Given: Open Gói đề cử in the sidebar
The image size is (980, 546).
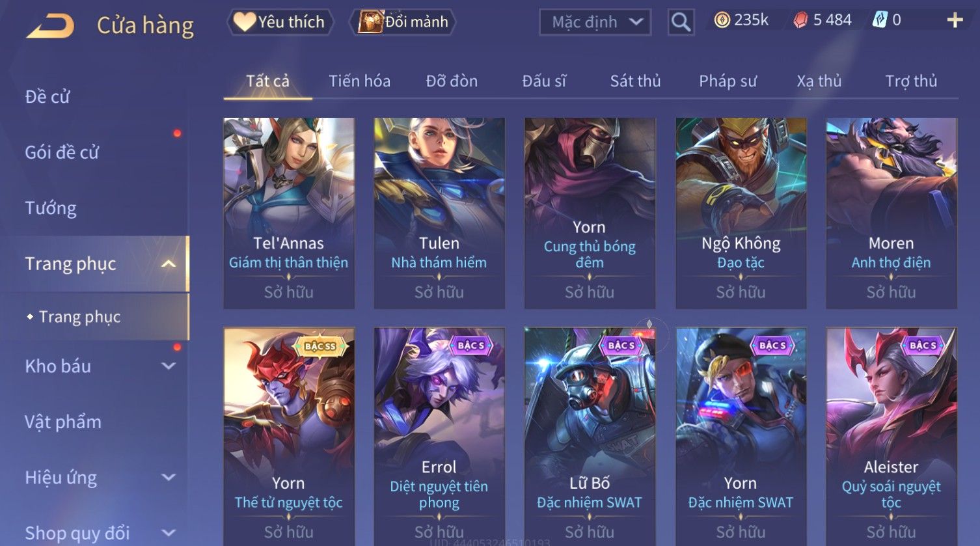Looking at the screenshot, I should click(x=62, y=152).
